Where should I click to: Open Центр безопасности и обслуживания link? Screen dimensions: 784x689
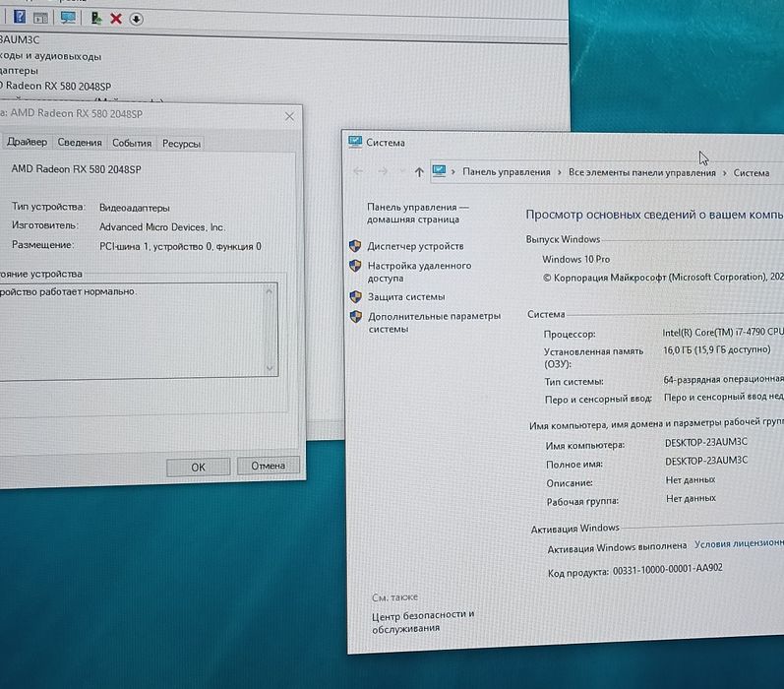tap(423, 621)
